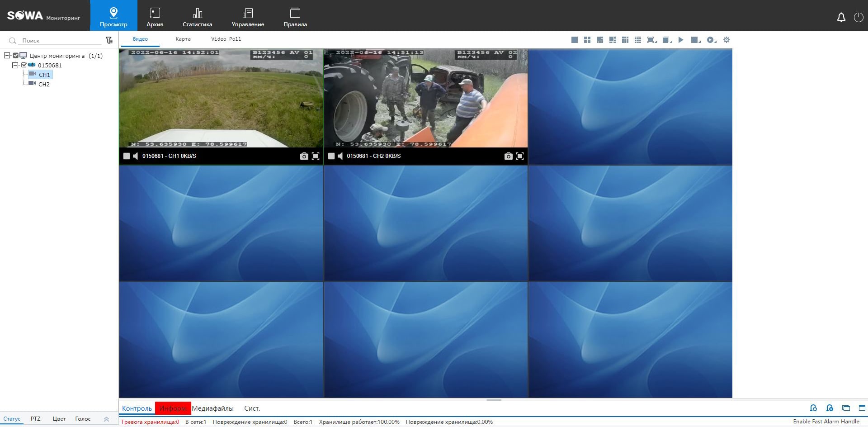Collapse the Центр мониторинга tree node
The height and width of the screenshot is (427, 868).
(7, 56)
